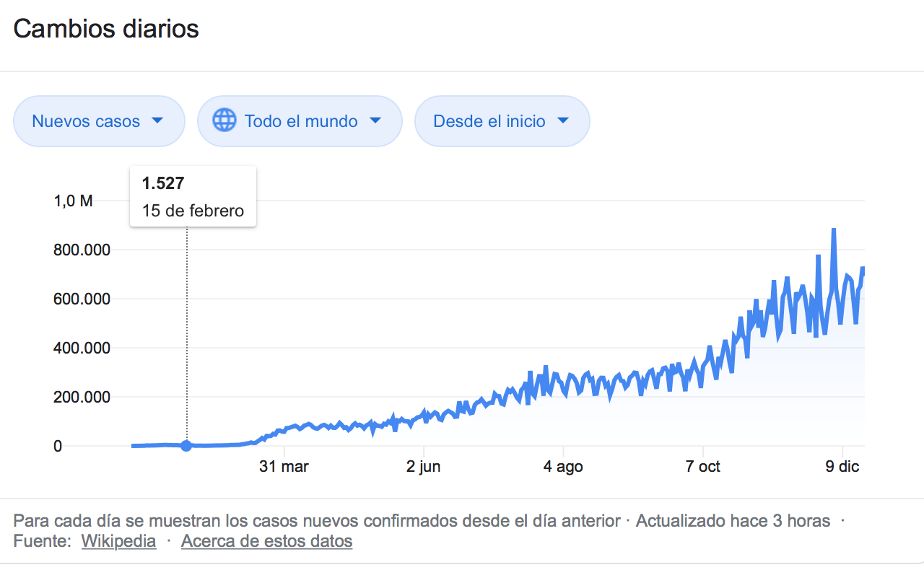Click the Cambios diarios heading
The height and width of the screenshot is (570, 924).
point(106,30)
